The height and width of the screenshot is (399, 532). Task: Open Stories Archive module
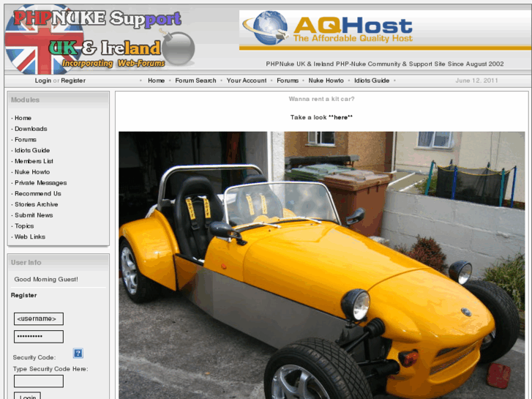point(36,204)
